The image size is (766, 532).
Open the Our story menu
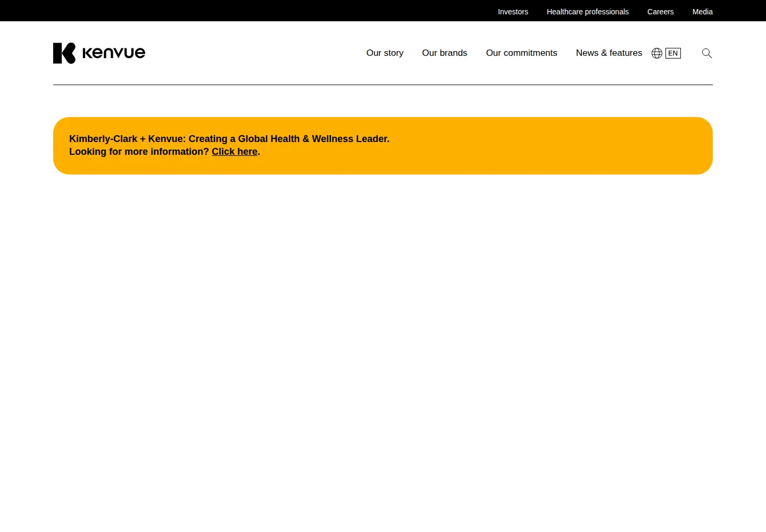click(385, 53)
